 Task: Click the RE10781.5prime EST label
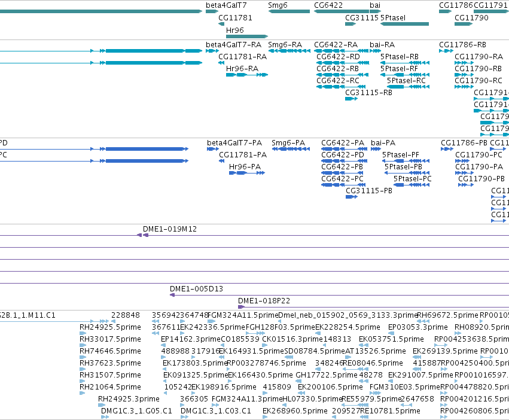(x=390, y=411)
